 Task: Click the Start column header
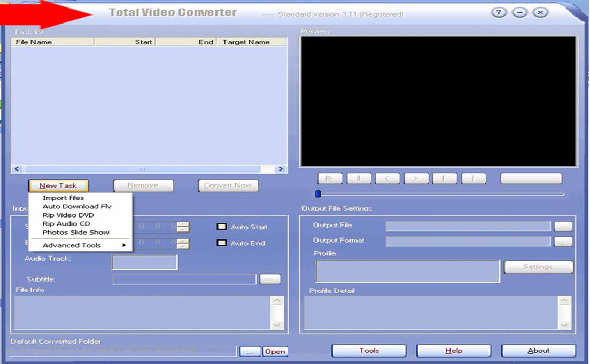(125, 42)
